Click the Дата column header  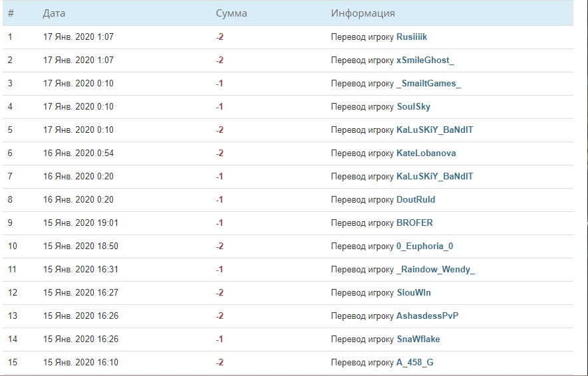[54, 13]
